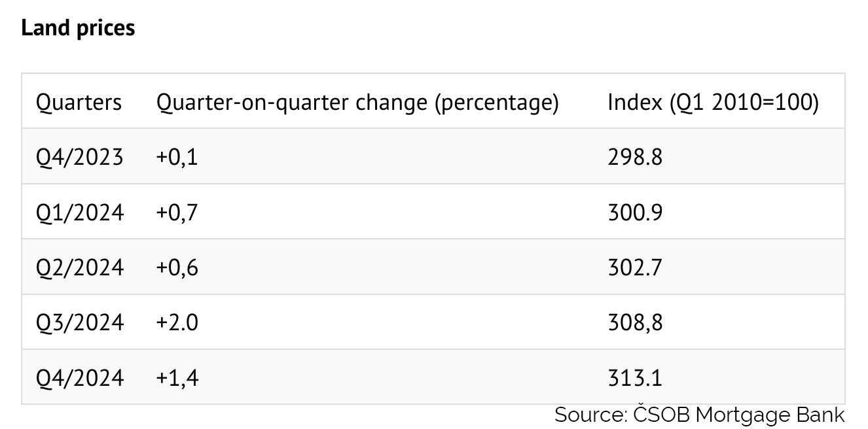
Task: Select the Q3/2024 quarter cell
Action: [x=80, y=322]
